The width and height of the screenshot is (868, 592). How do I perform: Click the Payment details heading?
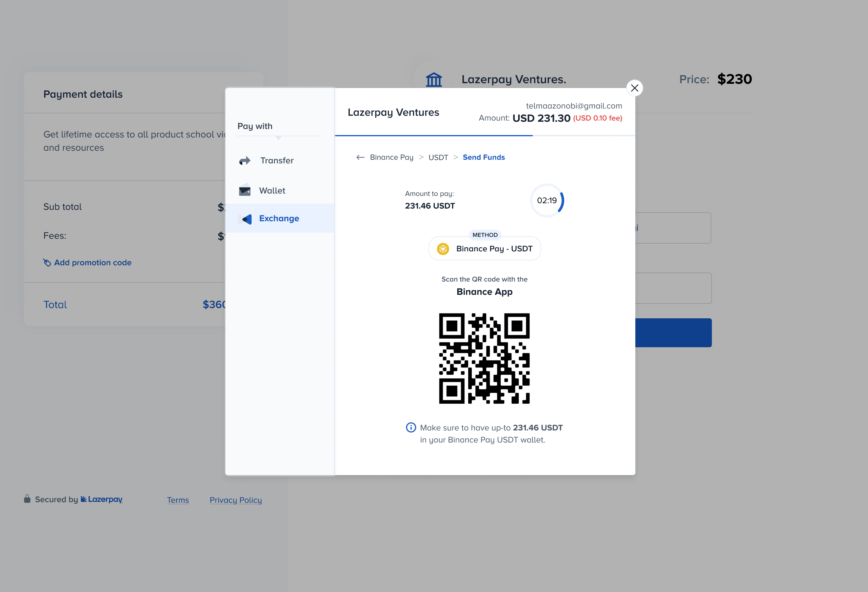pyautogui.click(x=83, y=94)
